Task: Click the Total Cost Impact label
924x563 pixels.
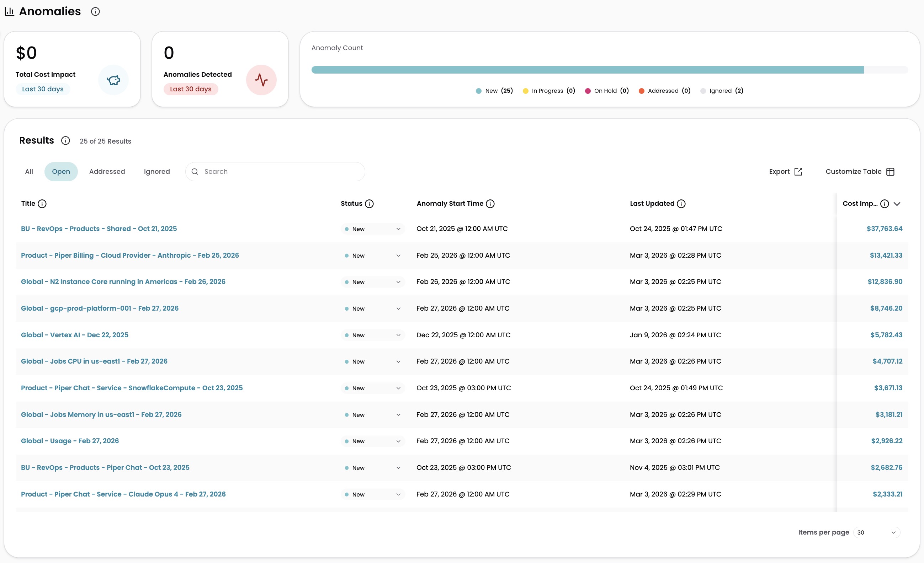Action: [x=46, y=75]
